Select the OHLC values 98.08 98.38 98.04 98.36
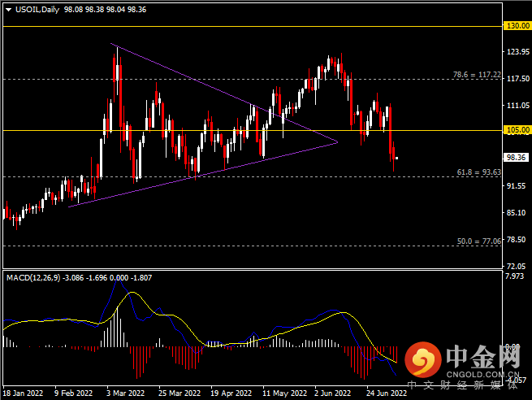 (x=105, y=10)
